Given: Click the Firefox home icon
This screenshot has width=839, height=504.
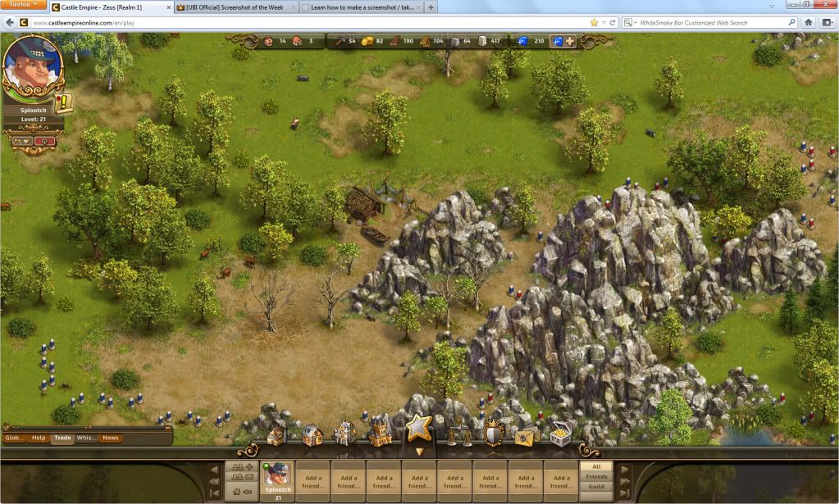Looking at the screenshot, I should click(x=808, y=22).
